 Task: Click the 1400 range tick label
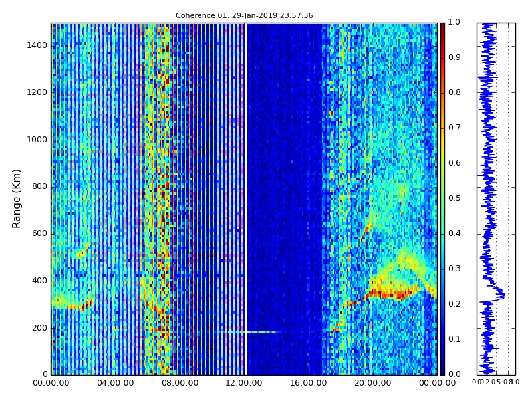[x=37, y=45]
